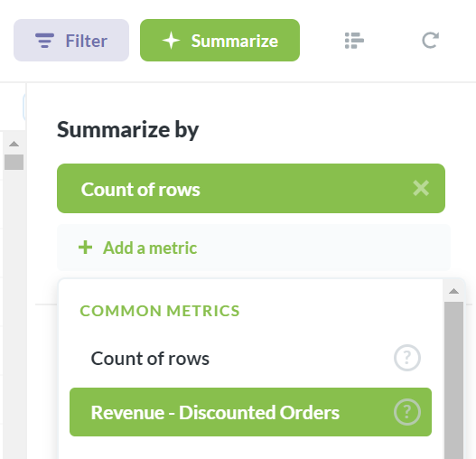Click the left table scrollbar thumb
The width and height of the screenshot is (476, 459).
[x=14, y=162]
